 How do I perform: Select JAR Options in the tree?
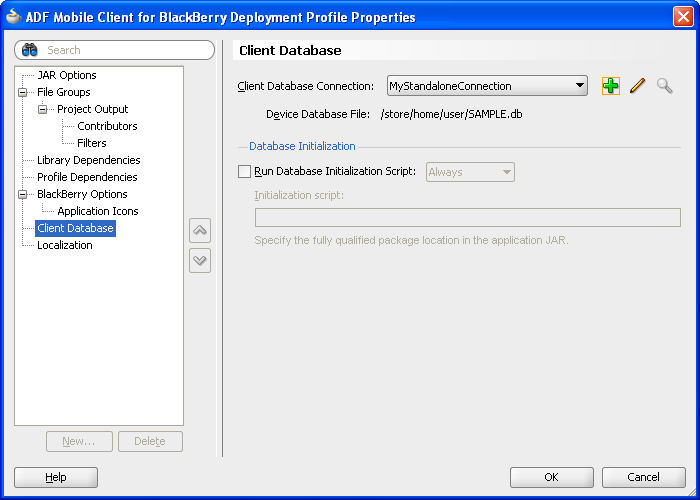[67, 75]
